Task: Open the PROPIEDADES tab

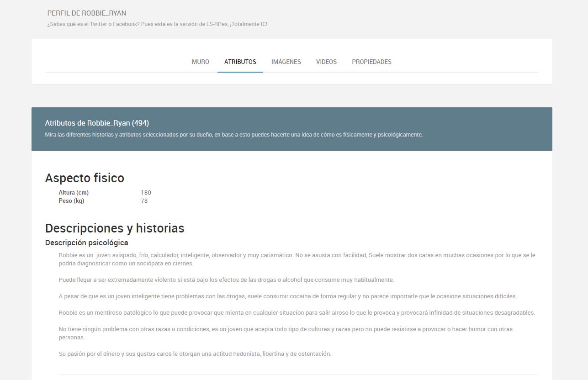Action: [371, 62]
